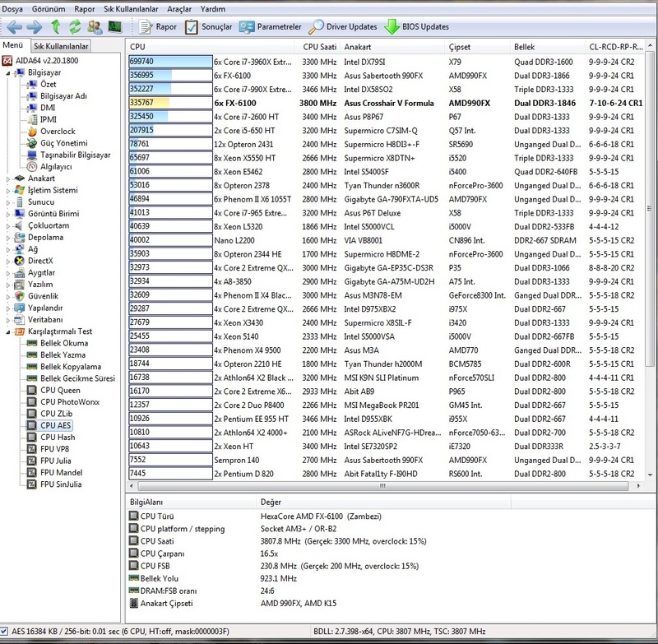The image size is (658, 644).
Task: Click the horizontal scrollbar under results table
Action: click(x=382, y=486)
